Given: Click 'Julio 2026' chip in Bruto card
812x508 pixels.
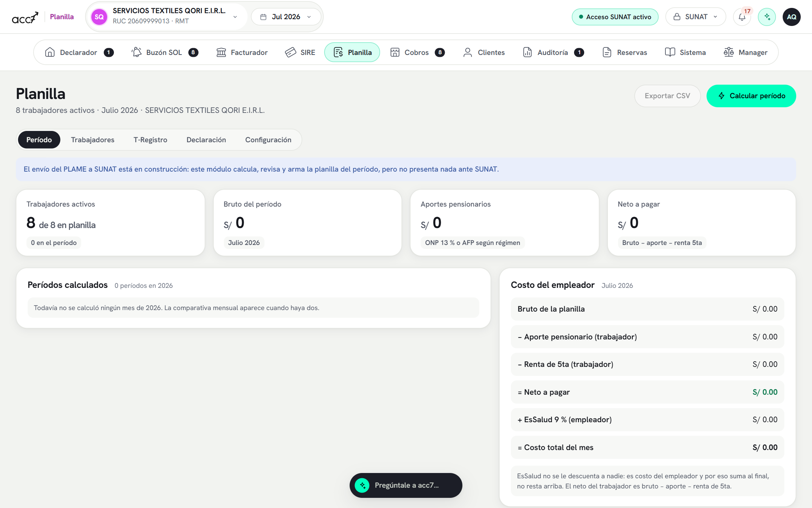Looking at the screenshot, I should [x=244, y=243].
